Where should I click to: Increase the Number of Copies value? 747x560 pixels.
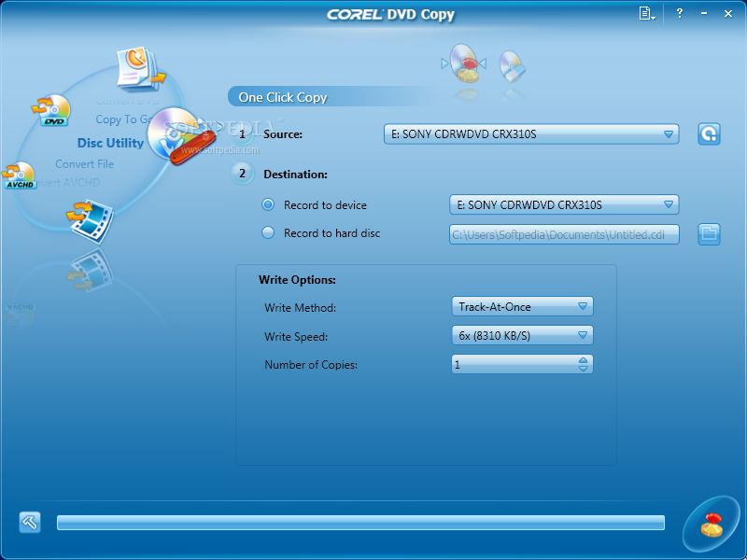click(x=583, y=361)
